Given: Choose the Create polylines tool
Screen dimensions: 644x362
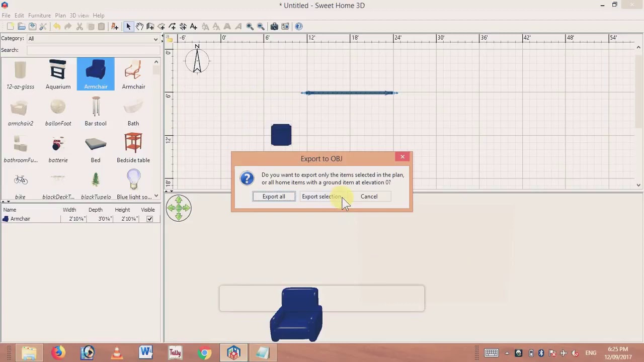Looking at the screenshot, I should tap(173, 27).
